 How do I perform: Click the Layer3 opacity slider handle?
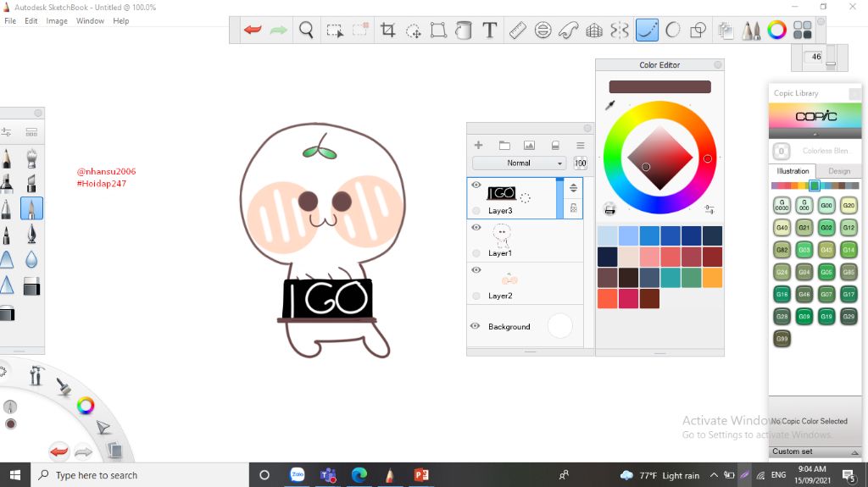[560, 180]
